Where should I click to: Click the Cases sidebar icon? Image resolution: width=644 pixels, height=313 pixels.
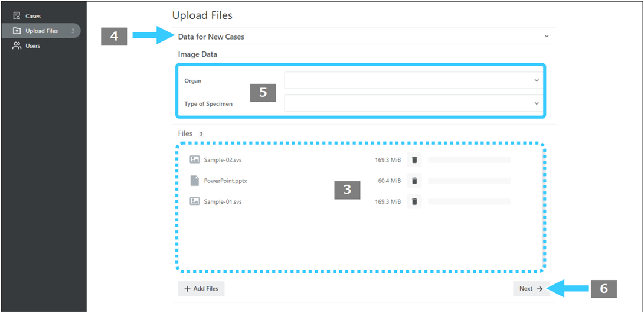[17, 16]
